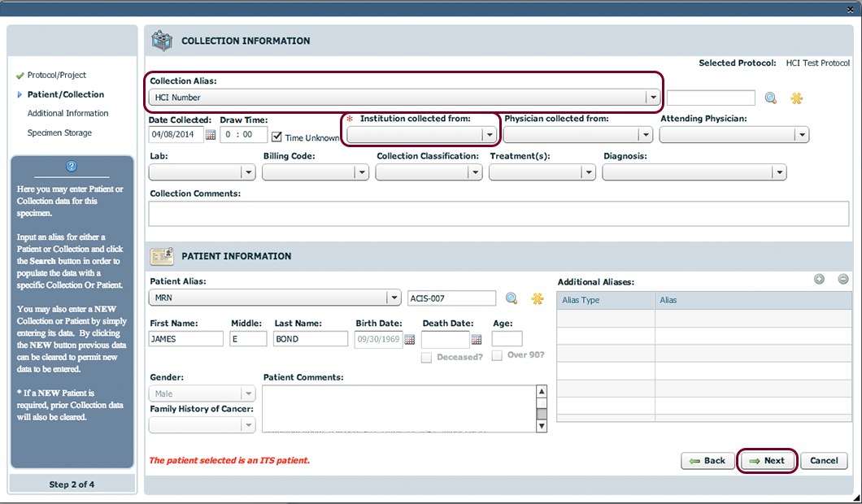862x504 pixels.
Task: Open the Attending Physician dropdown
Action: click(734, 135)
